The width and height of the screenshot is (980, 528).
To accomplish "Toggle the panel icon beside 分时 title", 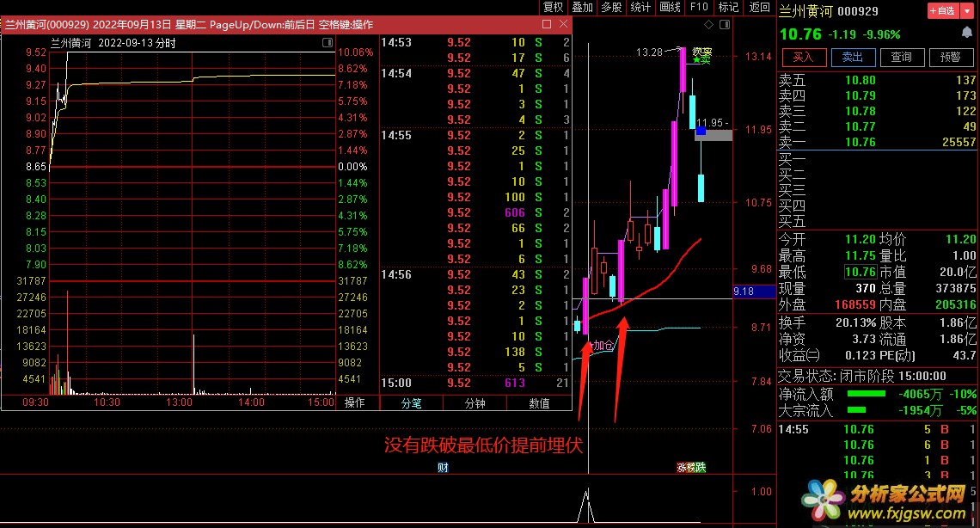I will click(x=328, y=42).
